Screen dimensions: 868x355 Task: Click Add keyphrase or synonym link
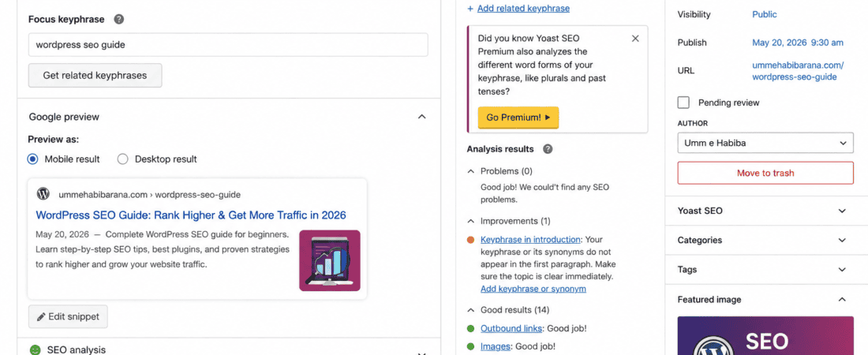(x=533, y=289)
